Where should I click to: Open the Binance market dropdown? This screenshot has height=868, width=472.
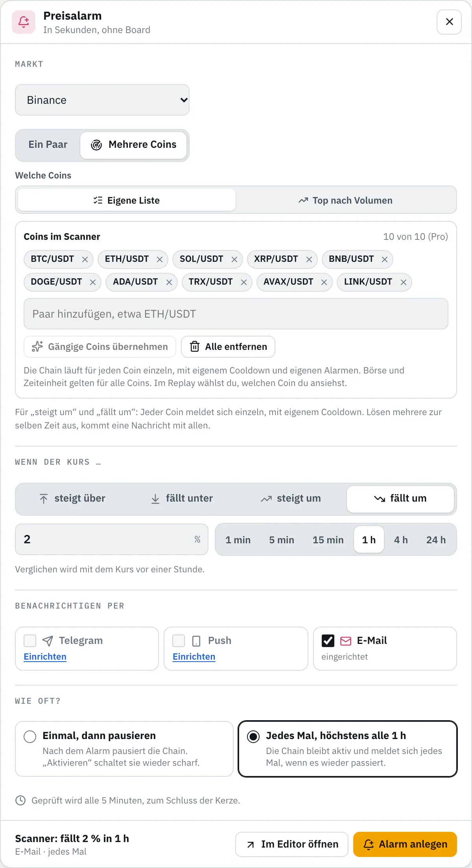[102, 100]
